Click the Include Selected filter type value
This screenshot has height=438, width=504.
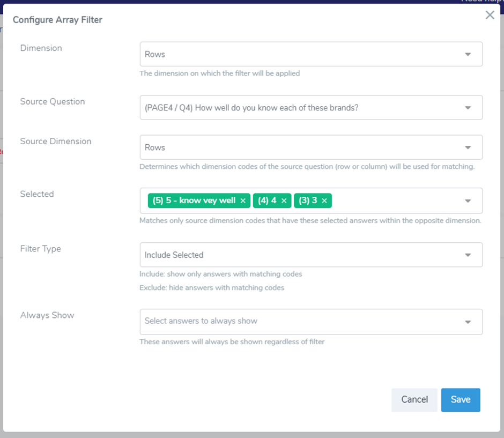174,255
